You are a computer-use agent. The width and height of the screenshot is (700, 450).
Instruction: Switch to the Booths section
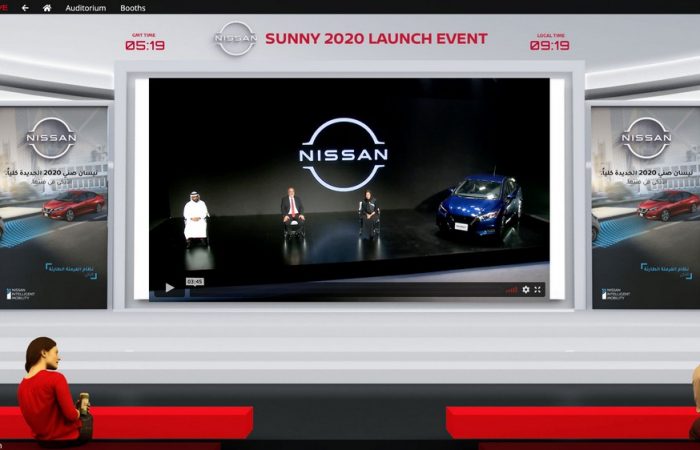point(132,7)
